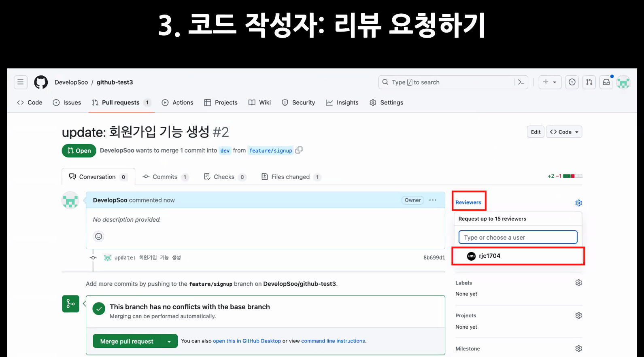This screenshot has width=644, height=357.
Task: Open the notifications inbox icon
Action: [x=606, y=82]
